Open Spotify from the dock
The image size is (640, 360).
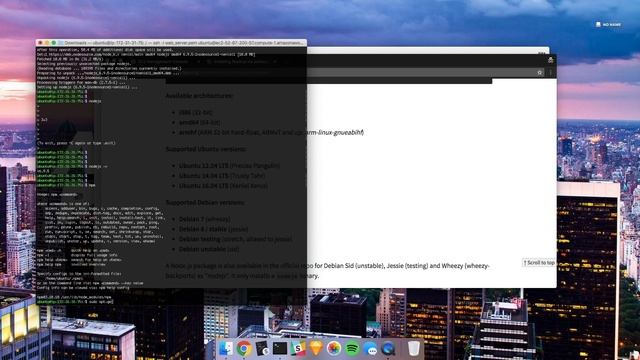tap(352, 349)
